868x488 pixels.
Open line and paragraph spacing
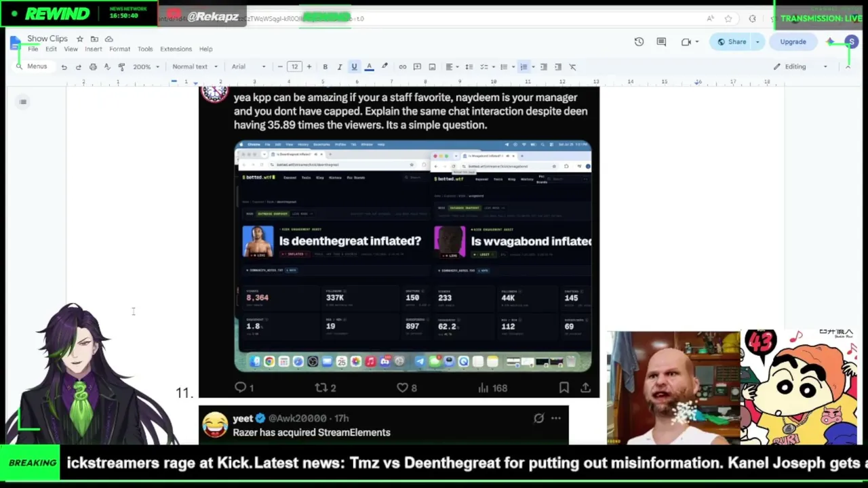click(x=469, y=66)
